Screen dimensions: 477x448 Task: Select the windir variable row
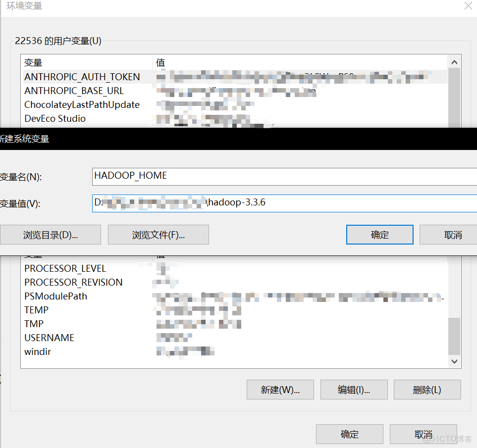point(37,351)
